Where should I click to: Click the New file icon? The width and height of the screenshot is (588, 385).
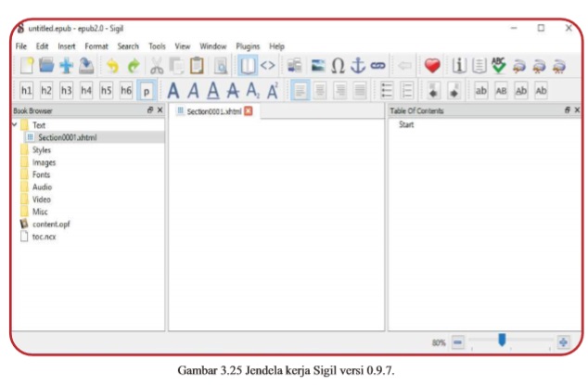[x=27, y=66]
